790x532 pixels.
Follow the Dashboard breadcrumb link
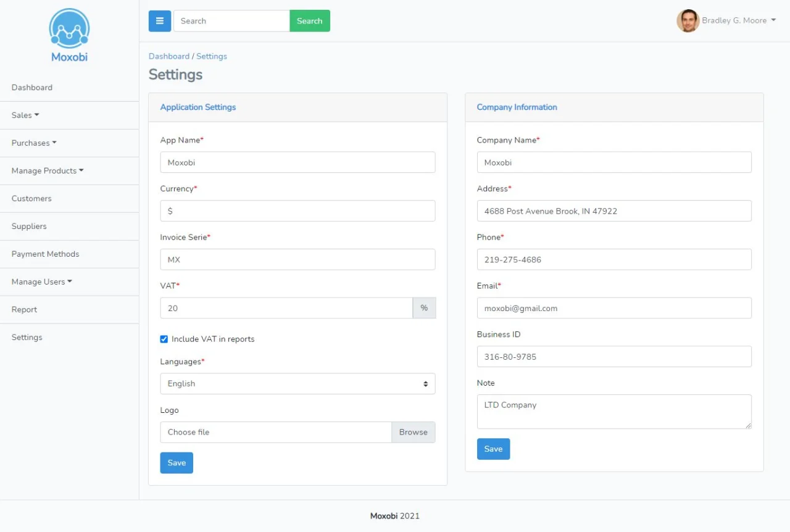pos(169,56)
